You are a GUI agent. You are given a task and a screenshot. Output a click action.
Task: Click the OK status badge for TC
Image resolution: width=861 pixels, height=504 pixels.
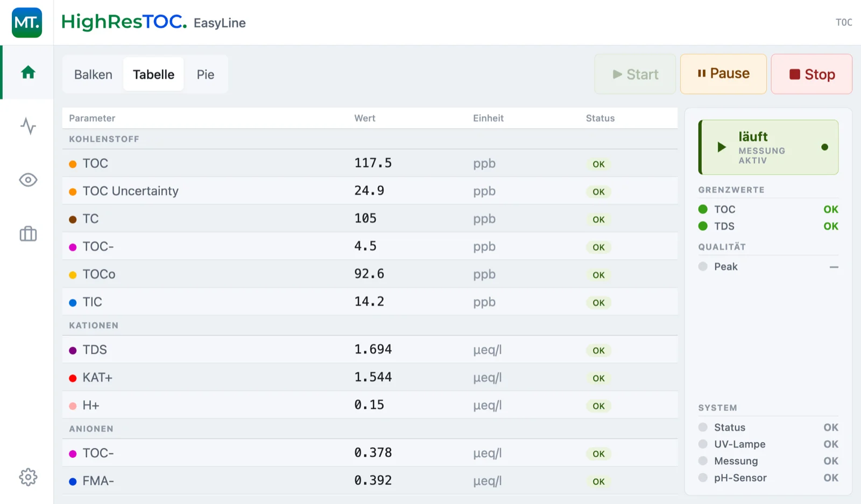598,219
